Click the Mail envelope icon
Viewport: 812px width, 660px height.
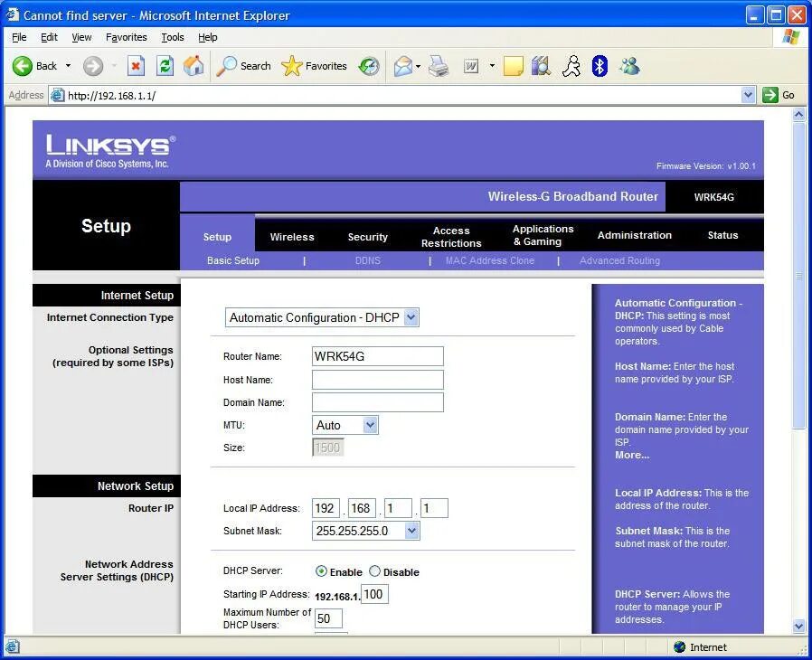click(403, 66)
